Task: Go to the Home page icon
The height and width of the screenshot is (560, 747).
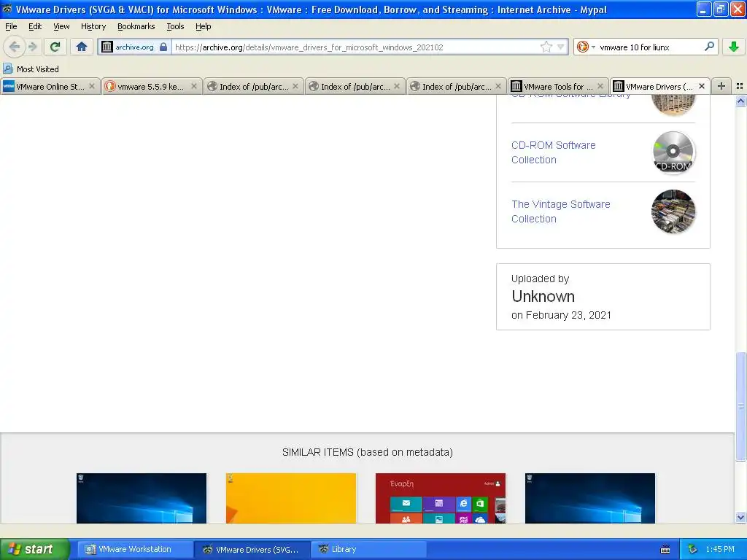Action: (82, 47)
